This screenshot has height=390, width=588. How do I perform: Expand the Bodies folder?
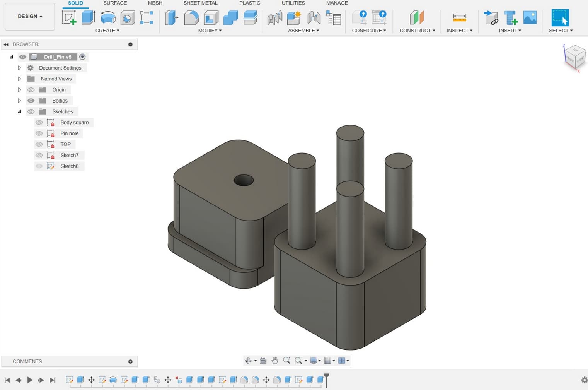[19, 101]
